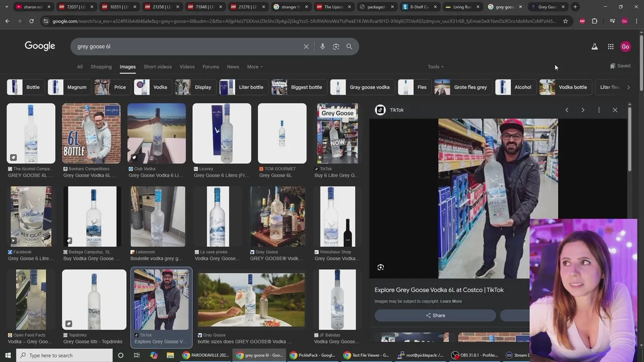644x362 pixels.
Task: Click Share button in preview panel
Action: (435, 315)
